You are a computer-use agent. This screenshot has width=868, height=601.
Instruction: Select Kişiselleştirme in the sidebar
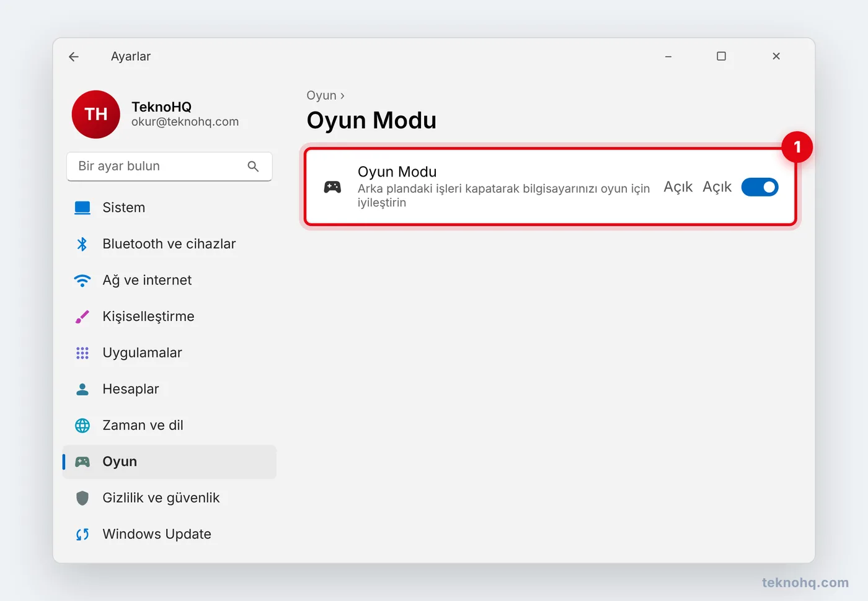click(x=169, y=317)
